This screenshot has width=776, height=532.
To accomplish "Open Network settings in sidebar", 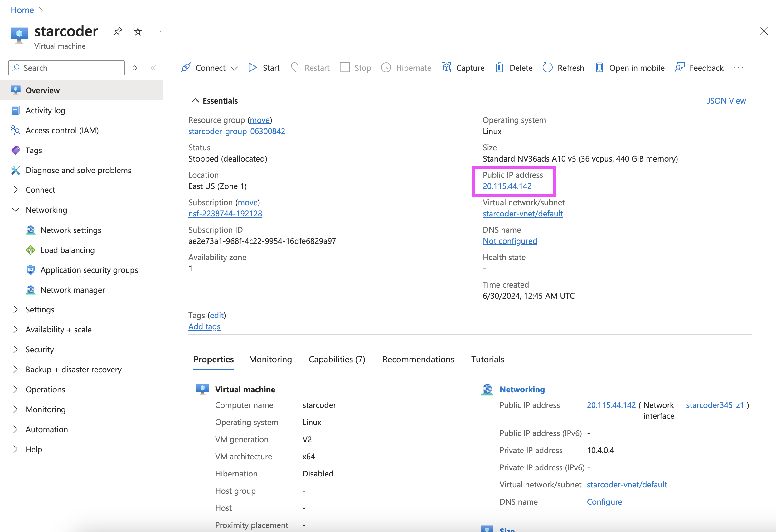I will click(70, 230).
